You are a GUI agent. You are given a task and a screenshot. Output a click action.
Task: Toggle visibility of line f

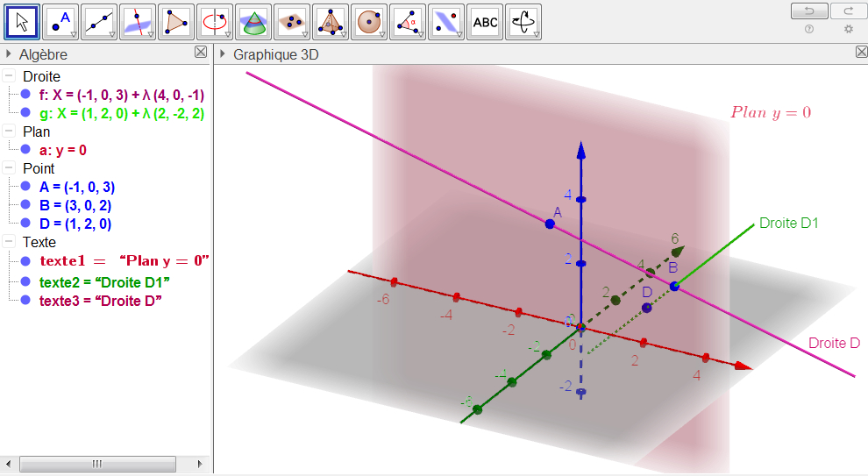25,95
